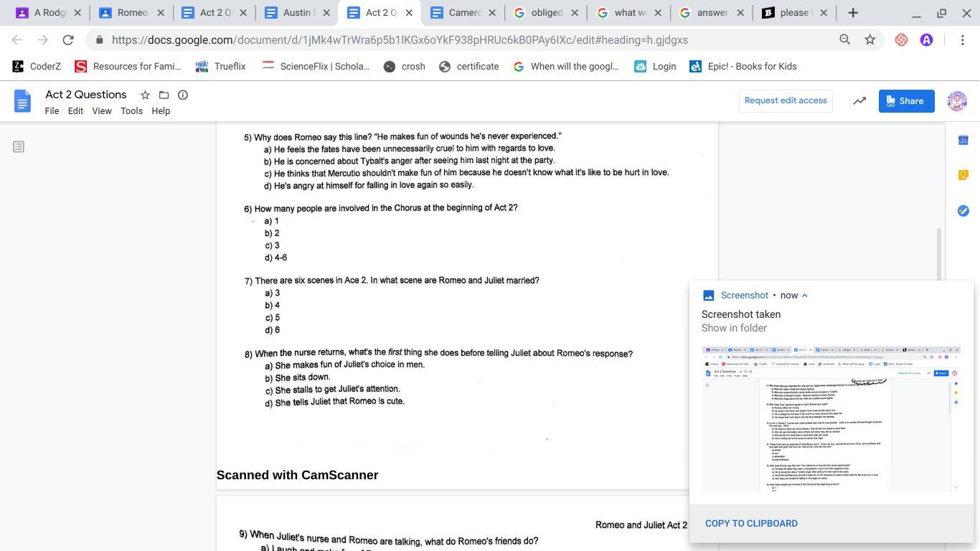Click the screenshot preview thumbnail
980x551 pixels.
coord(831,419)
